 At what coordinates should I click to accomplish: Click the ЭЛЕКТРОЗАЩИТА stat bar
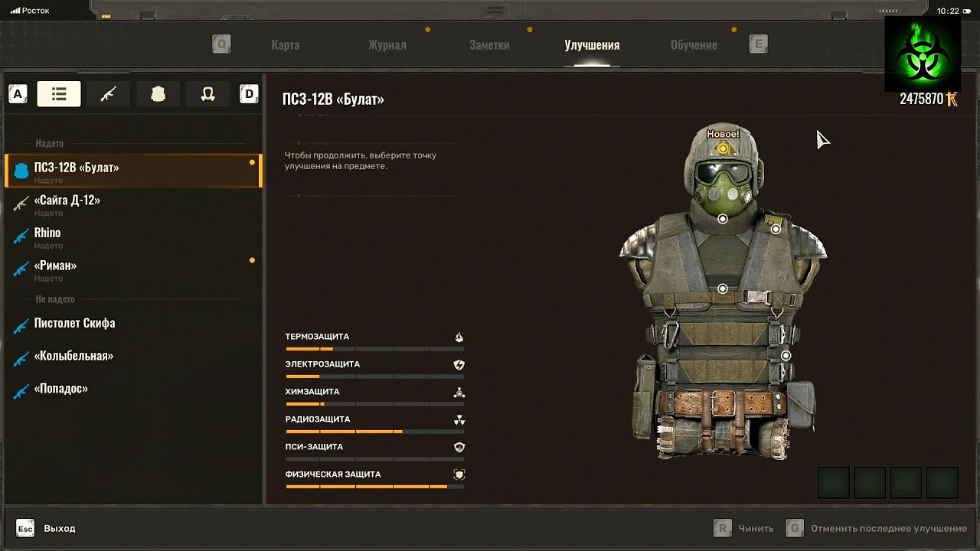click(x=374, y=377)
